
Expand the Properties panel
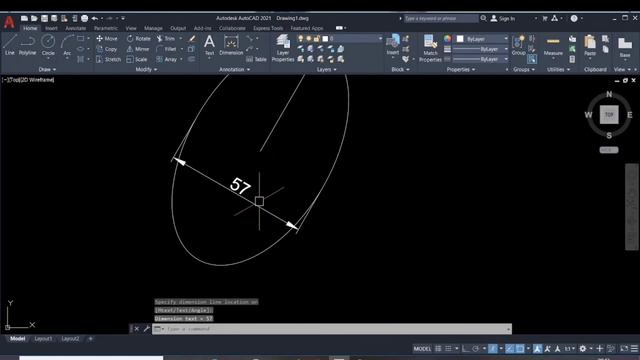coord(461,69)
